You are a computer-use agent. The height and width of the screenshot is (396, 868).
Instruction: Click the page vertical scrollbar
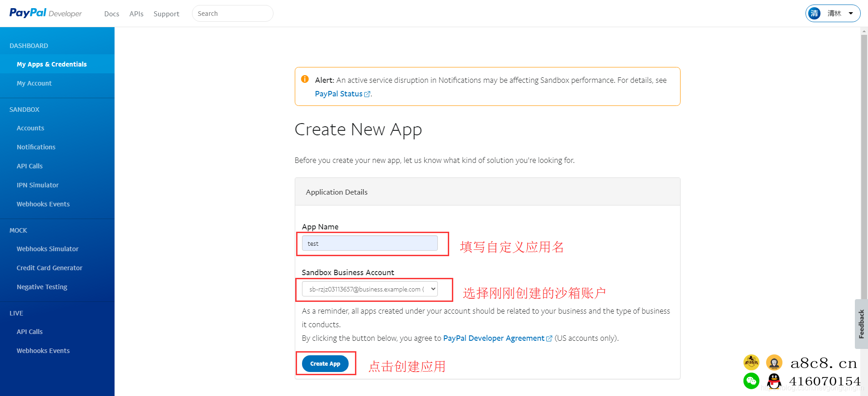pyautogui.click(x=864, y=167)
